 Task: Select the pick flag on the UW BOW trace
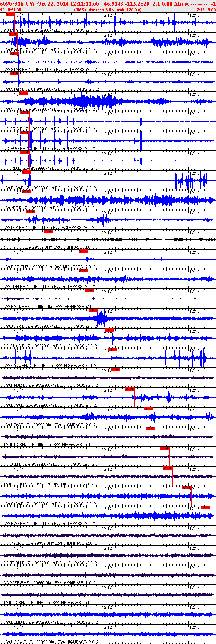tap(130, 389)
